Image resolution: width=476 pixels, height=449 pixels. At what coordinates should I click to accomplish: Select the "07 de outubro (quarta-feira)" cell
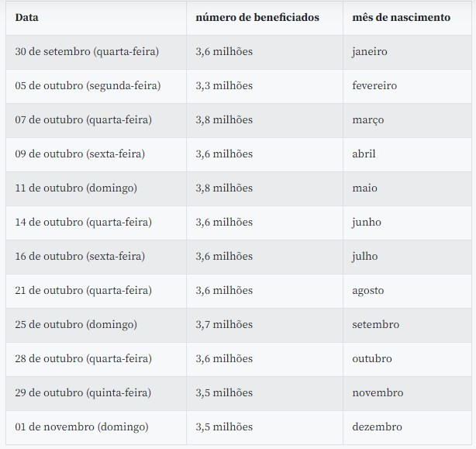[x=83, y=119]
